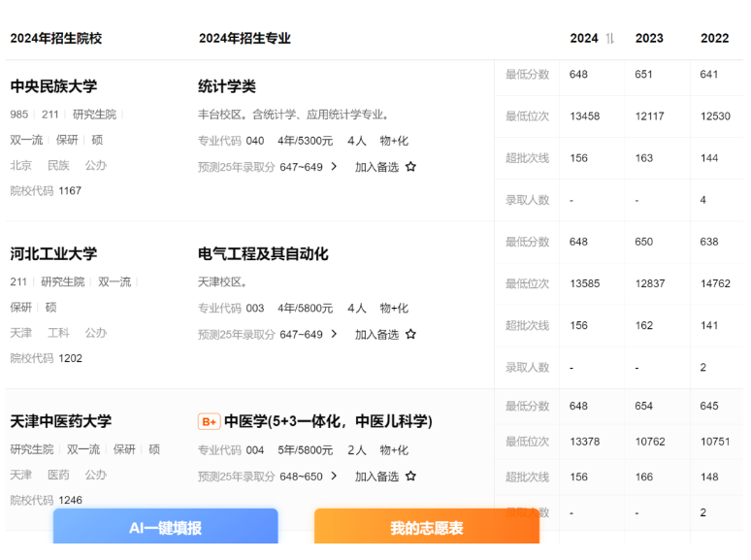
Task: Select 院校代码 1167 text
Action: tap(46, 191)
